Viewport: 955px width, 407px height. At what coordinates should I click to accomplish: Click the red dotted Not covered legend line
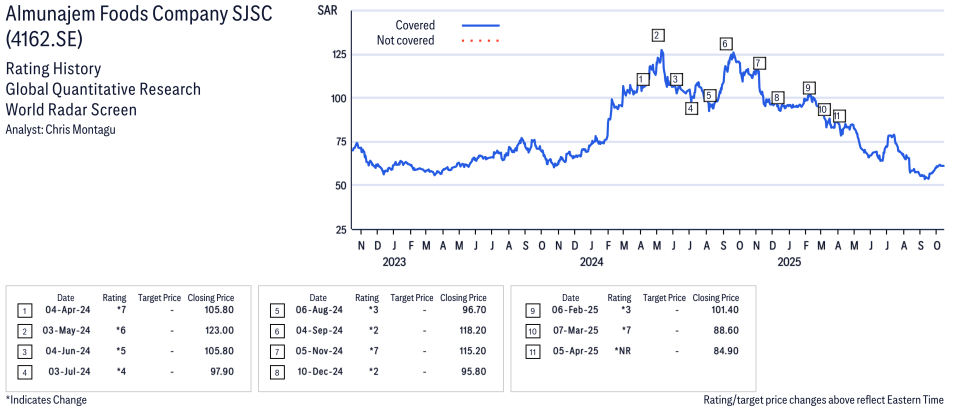point(480,41)
